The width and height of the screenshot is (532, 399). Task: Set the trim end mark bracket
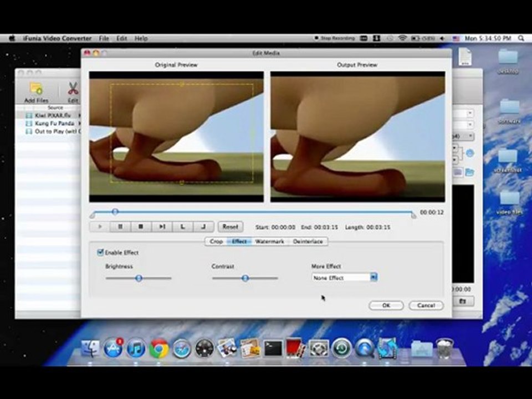pos(203,227)
